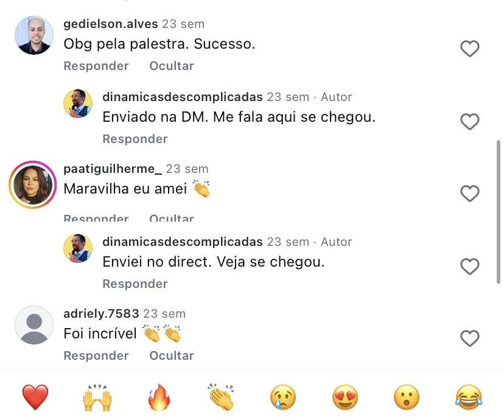The width and height of the screenshot is (504, 420).
Task: Reply to the 'Enviado na DM' comment
Action: [x=135, y=139]
